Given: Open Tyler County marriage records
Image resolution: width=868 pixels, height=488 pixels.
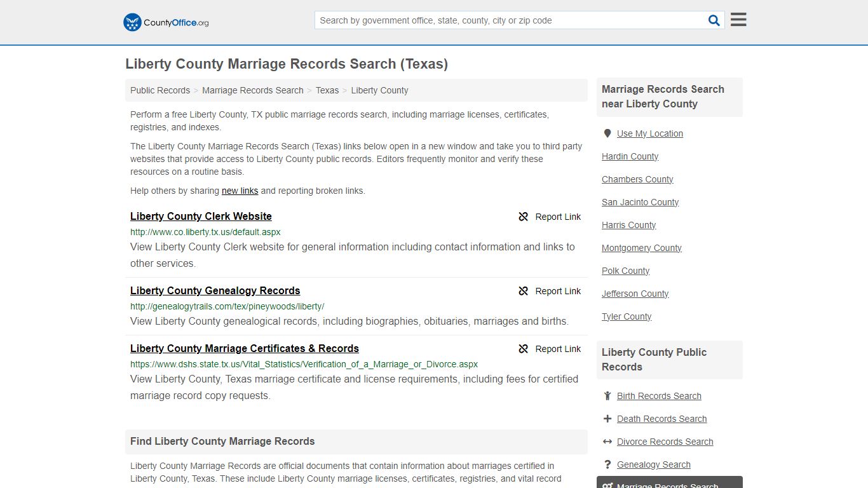Looking at the screenshot, I should tap(627, 316).
